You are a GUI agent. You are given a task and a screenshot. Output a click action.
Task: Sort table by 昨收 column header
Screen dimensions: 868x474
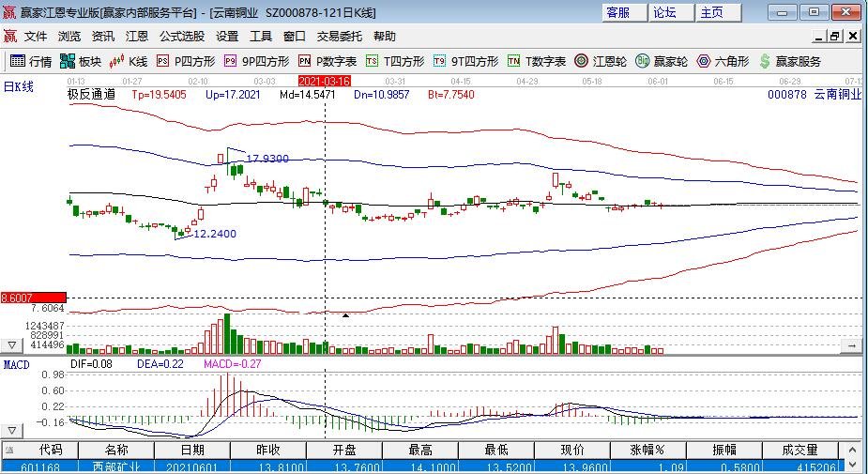[268, 451]
